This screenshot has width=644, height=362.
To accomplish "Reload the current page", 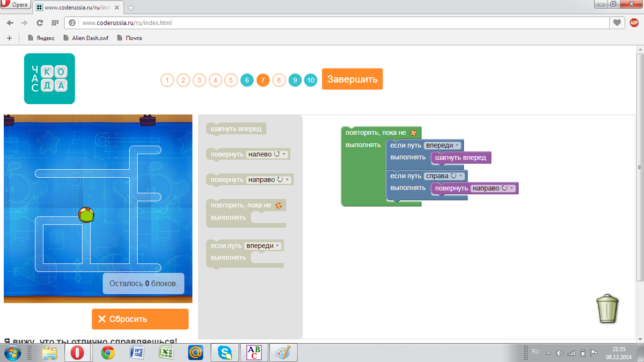I will tap(40, 23).
